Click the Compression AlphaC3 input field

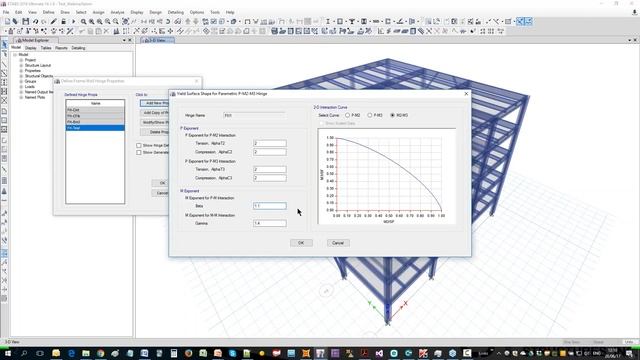[270, 178]
